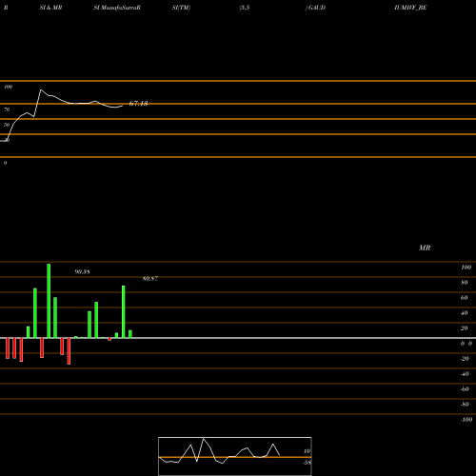Click the -20 label on the MR axis
Screen dimensions: 476x476
pos(465,359)
